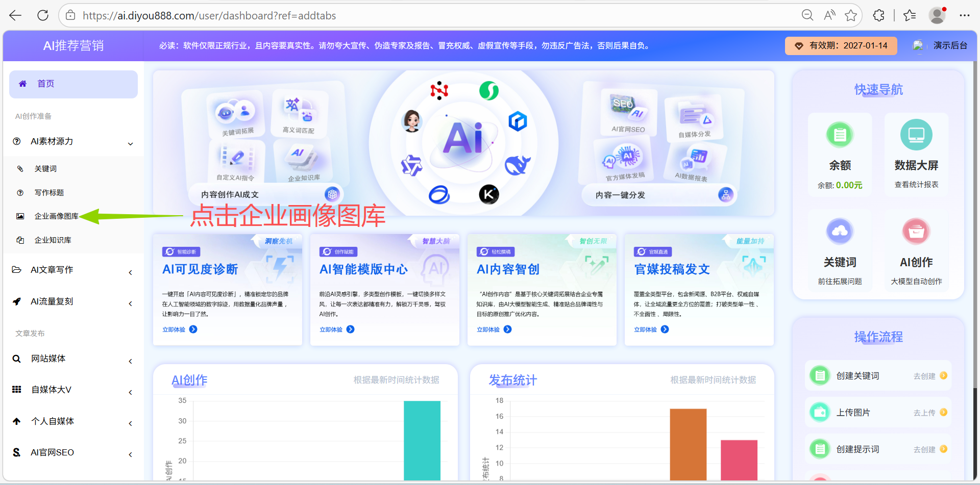Select the 关键词 cloud icon in quick navigation
980x485 pixels.
pos(840,231)
